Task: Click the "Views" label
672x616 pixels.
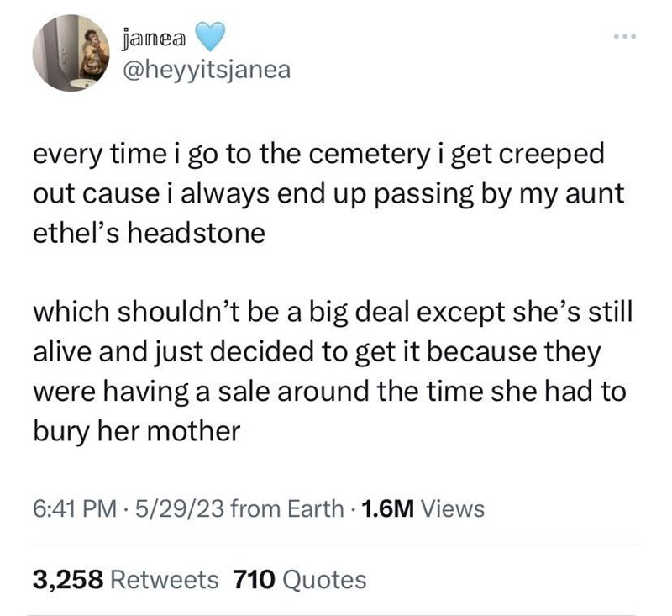Action: pyautogui.click(x=451, y=508)
